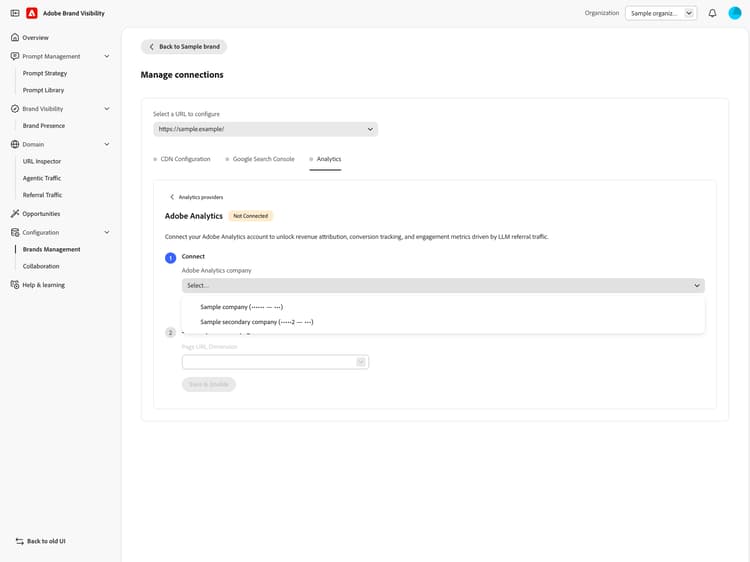This screenshot has width=750, height=562.
Task: Go to Overview in the sidebar
Action: [35, 37]
